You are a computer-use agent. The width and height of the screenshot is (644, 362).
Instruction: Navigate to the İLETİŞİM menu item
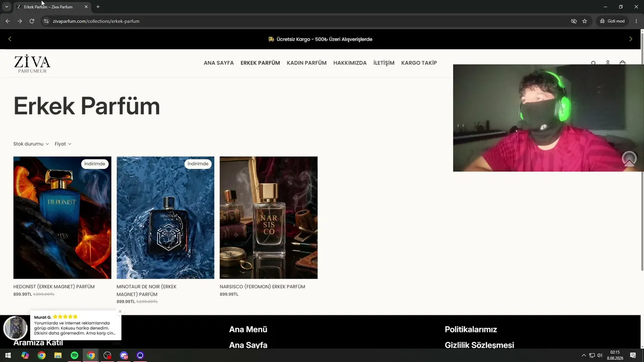[384, 63]
